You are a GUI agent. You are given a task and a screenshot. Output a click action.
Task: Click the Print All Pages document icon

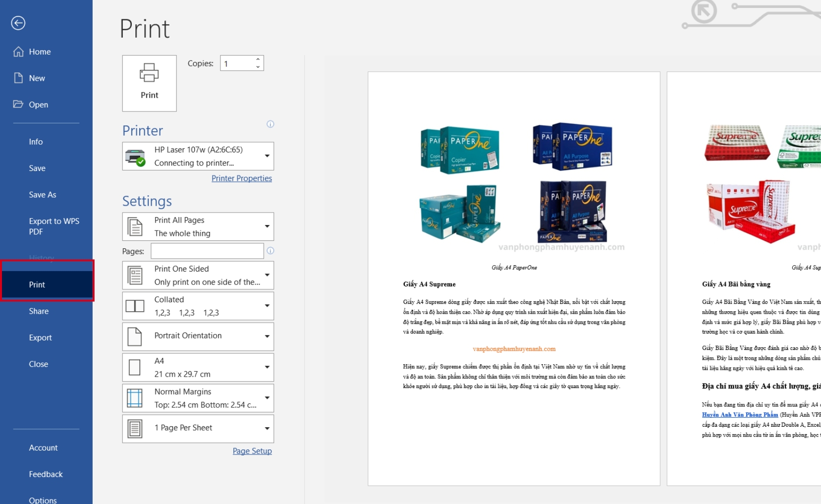click(135, 226)
